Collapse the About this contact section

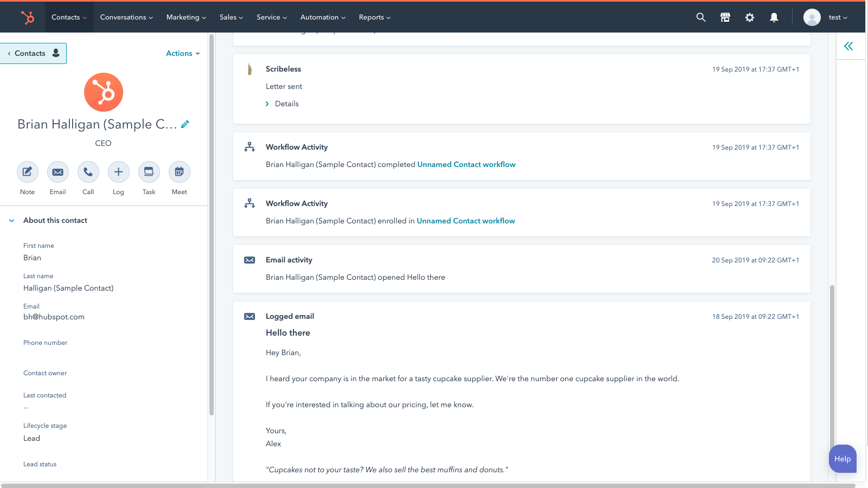point(12,221)
